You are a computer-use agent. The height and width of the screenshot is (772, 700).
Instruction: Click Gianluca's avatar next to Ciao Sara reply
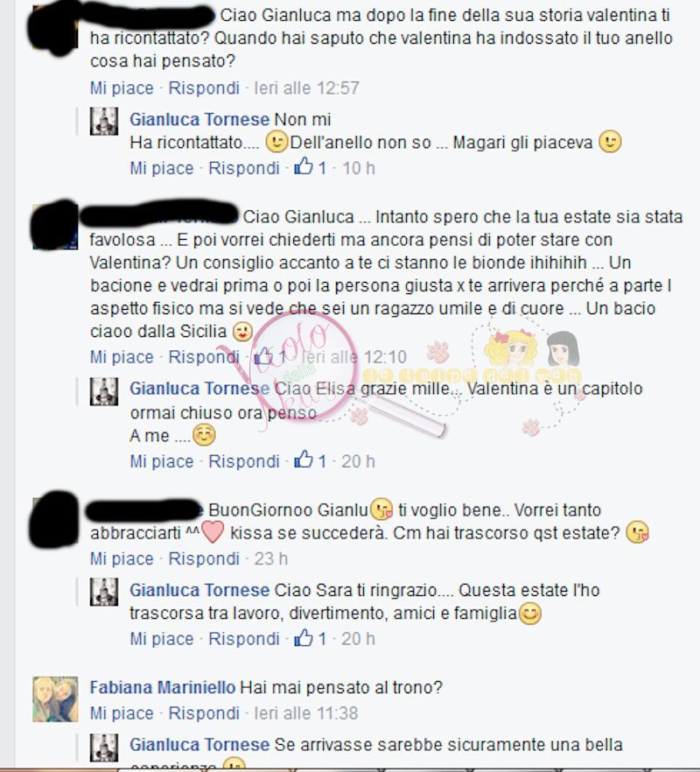pyautogui.click(x=104, y=592)
